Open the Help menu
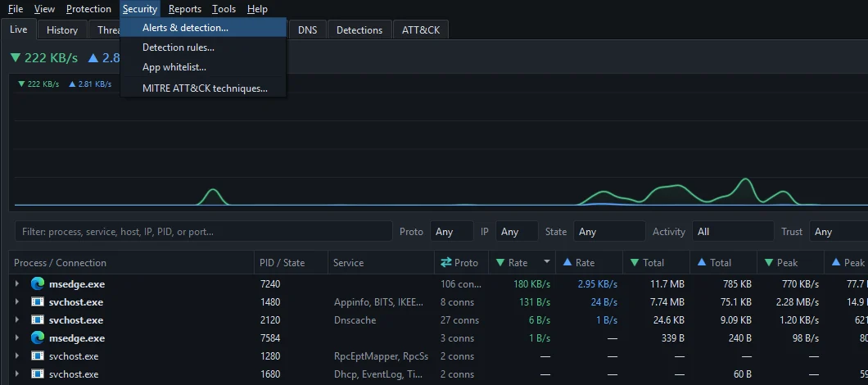 click(x=257, y=9)
